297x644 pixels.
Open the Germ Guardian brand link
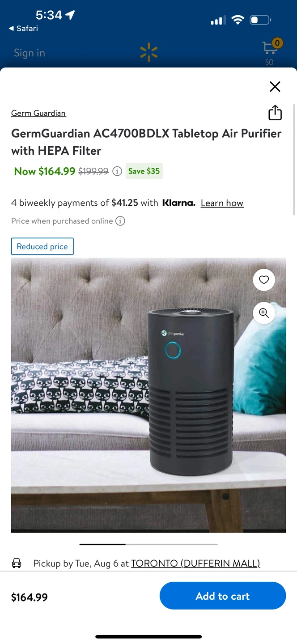38,113
